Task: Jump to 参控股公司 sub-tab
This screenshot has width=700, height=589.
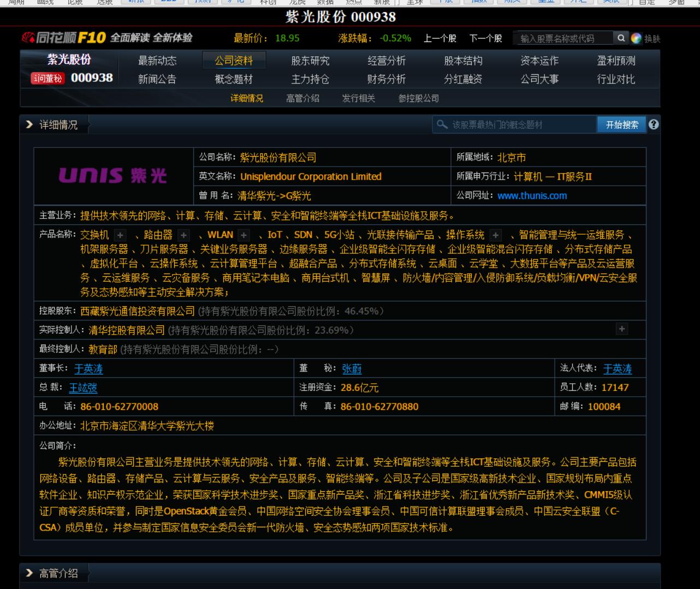Action: 419,98
